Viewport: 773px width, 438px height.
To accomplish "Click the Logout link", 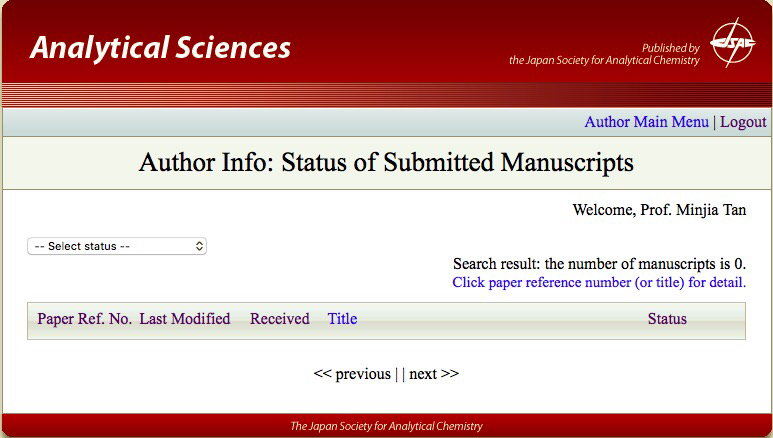I will point(743,122).
